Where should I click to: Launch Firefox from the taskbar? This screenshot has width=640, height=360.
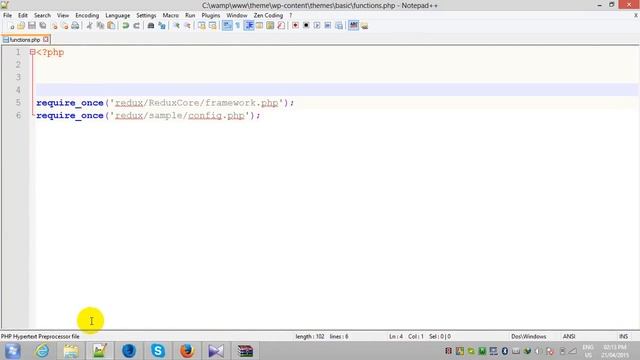187,351
